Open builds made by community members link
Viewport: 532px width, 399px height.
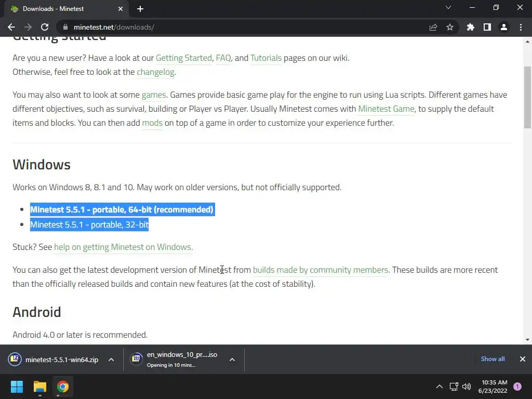(x=320, y=270)
